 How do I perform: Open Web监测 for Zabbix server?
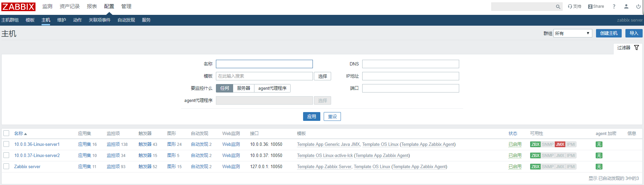(231, 167)
